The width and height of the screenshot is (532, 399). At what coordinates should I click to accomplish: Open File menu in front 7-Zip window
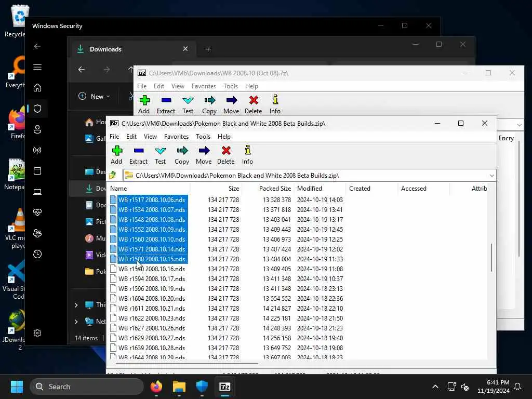[114, 137]
